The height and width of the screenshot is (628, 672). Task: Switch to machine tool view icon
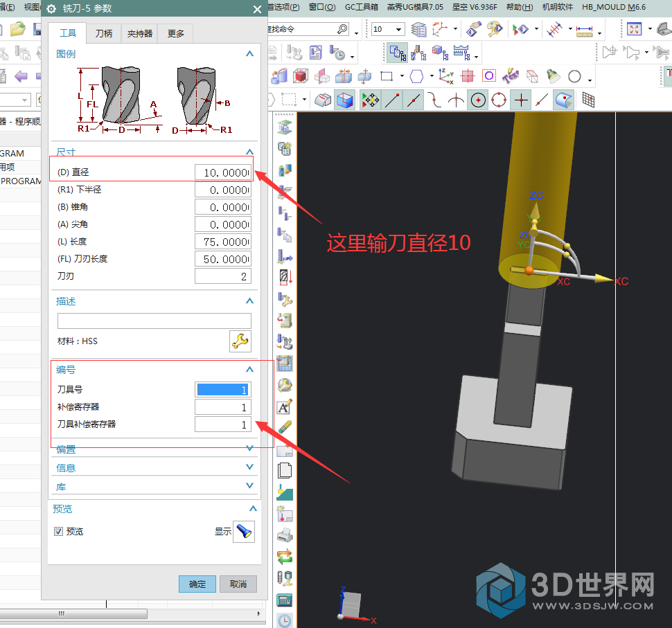418,53
